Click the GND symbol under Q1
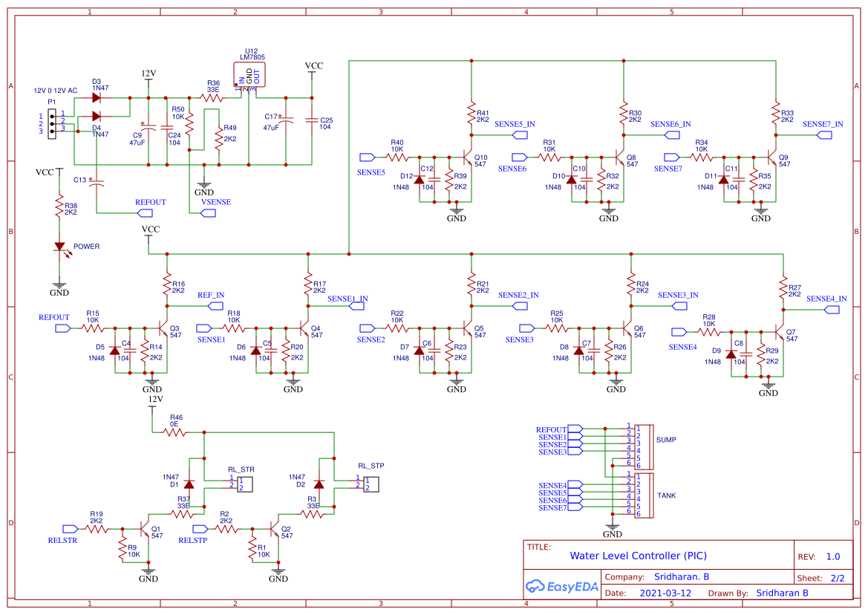868x615 pixels. (149, 572)
